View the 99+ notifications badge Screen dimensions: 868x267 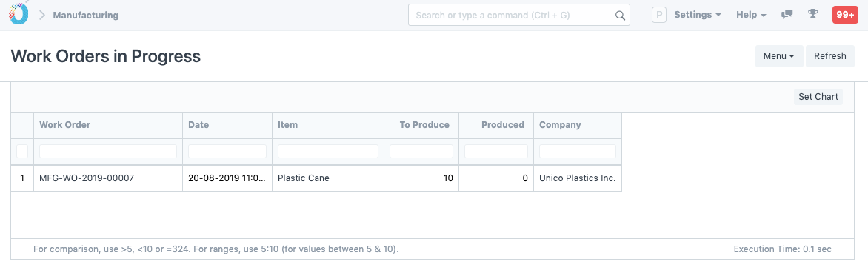point(845,15)
